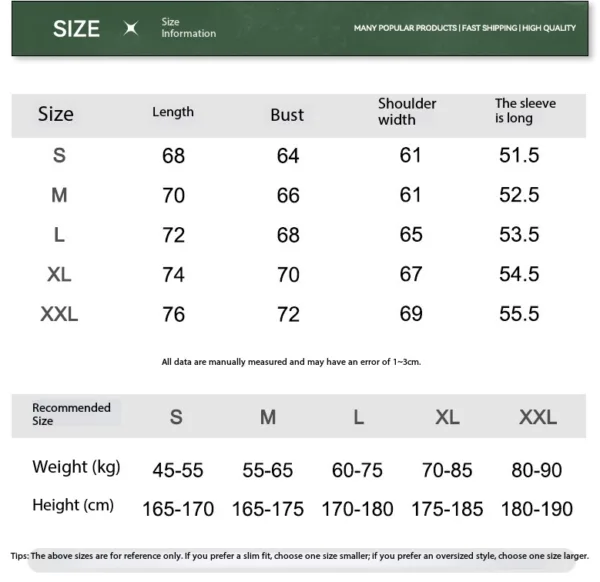Click the Height (cm) row label
The height and width of the screenshot is (582, 600).
(x=73, y=506)
